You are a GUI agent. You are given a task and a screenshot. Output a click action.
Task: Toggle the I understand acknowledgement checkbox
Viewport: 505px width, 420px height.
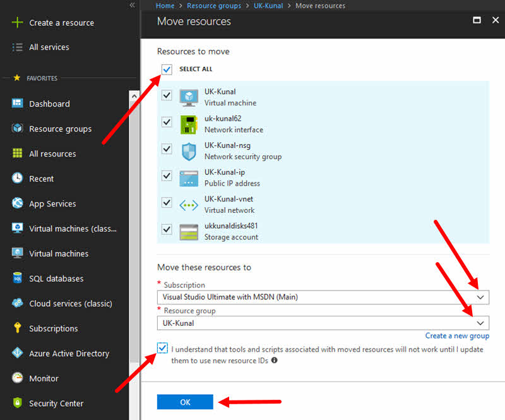coord(162,348)
